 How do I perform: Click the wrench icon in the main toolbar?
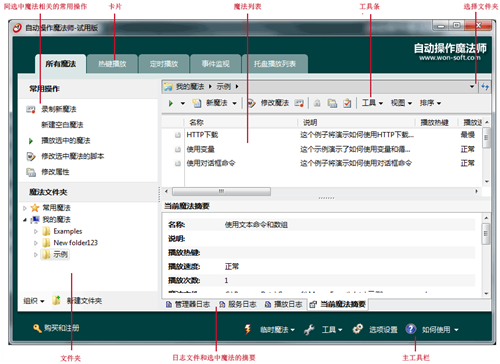point(309,330)
